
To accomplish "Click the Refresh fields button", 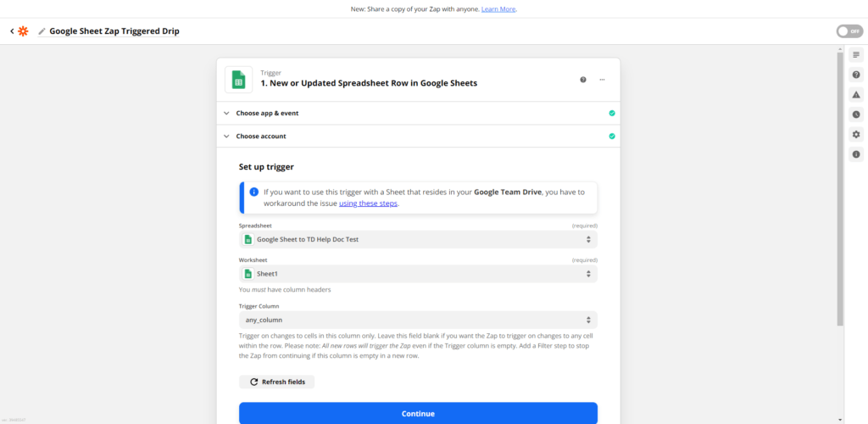I will 277,382.
